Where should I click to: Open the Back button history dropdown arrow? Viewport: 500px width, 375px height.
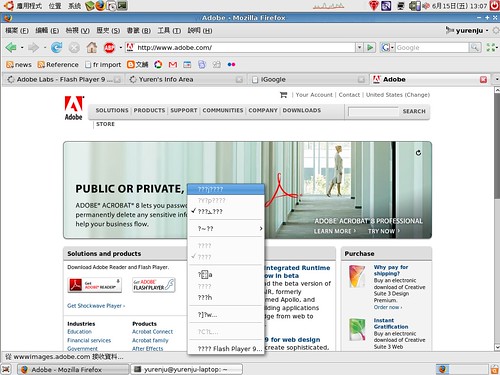[22, 48]
